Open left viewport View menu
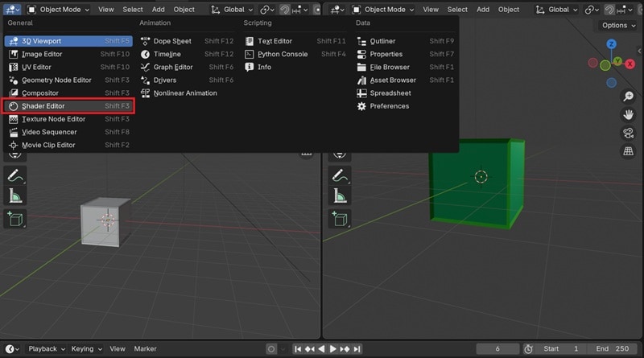The width and height of the screenshot is (644, 358). point(106,10)
